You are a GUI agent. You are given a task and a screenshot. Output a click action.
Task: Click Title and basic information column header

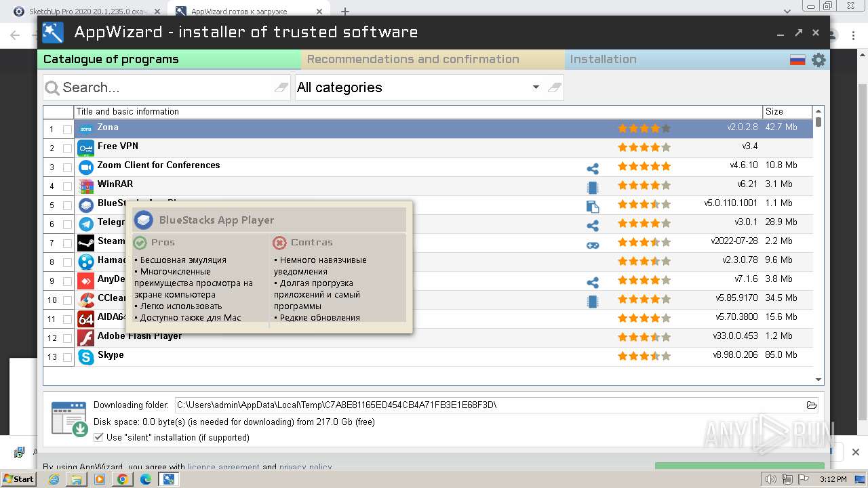tap(418, 112)
